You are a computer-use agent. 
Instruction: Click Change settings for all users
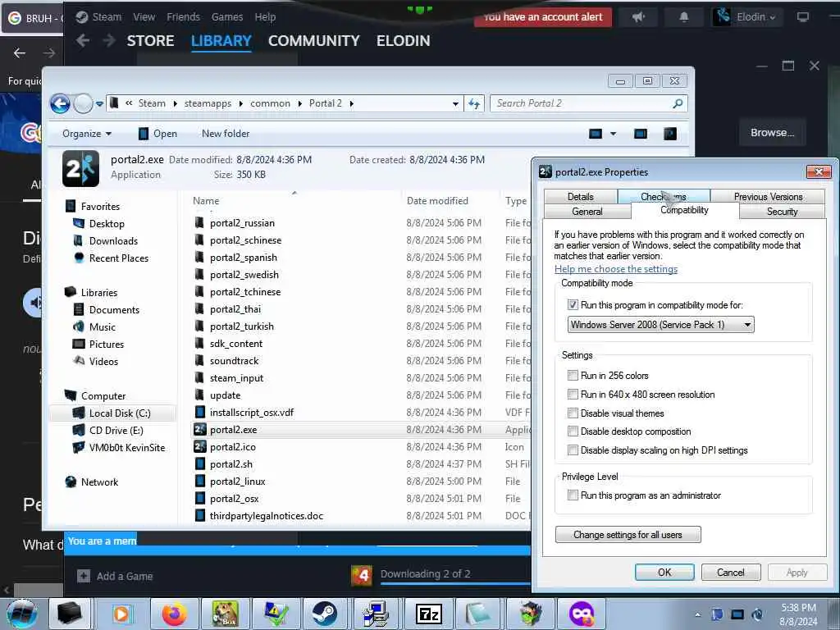pos(628,535)
